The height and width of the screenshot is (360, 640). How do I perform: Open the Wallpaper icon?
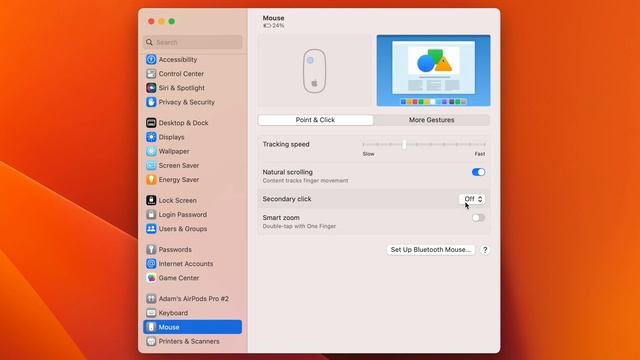pyautogui.click(x=151, y=151)
